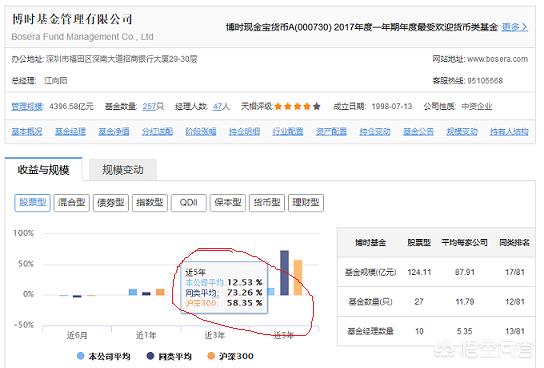This screenshot has height=368, width=544.
Task: Open the 257 fund count link
Action: pos(149,106)
